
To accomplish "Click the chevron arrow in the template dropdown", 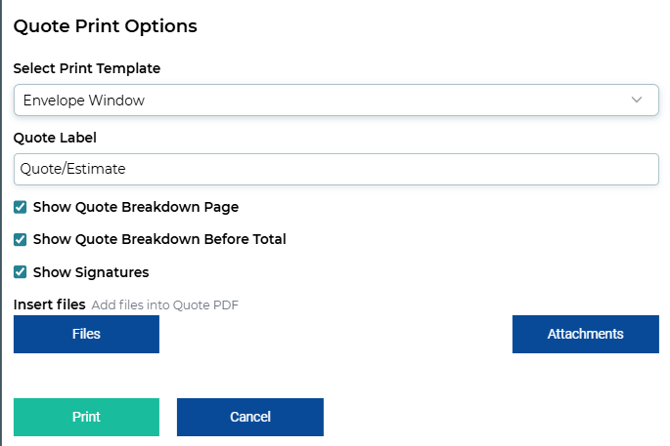I will 636,100.
